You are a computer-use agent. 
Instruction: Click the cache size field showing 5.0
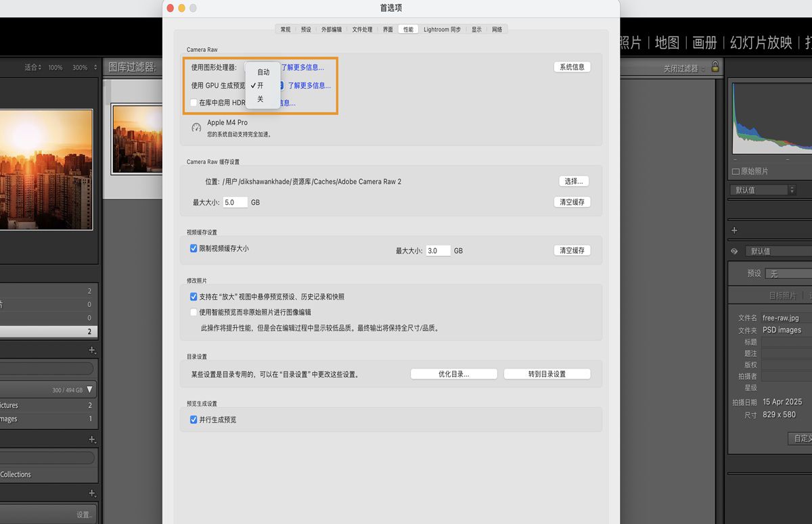[x=235, y=201]
